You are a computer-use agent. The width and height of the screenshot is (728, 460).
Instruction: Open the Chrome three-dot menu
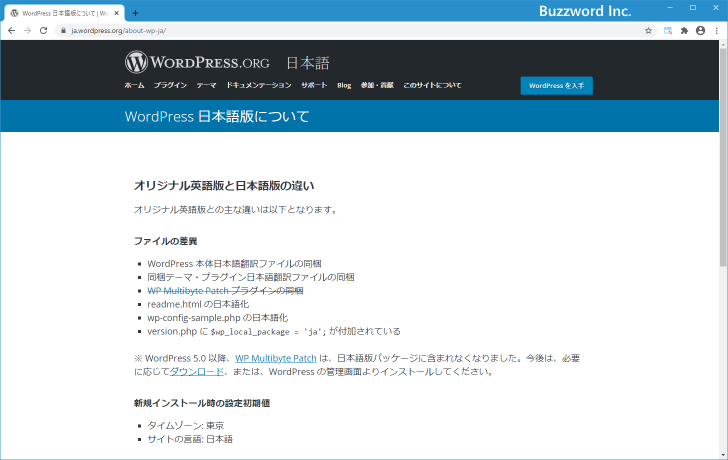(x=717, y=31)
